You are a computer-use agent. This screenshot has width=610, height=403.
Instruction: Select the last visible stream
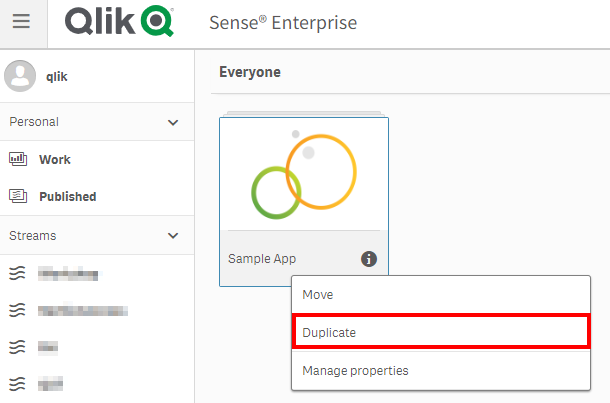click(50, 384)
